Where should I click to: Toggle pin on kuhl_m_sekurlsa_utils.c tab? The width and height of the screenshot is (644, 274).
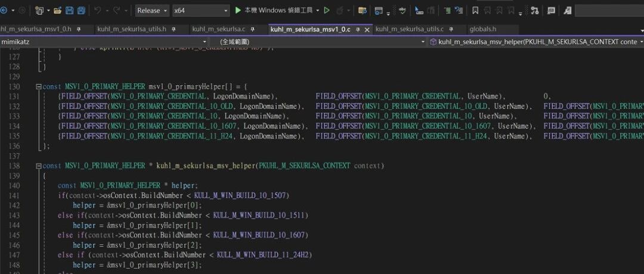pos(451,30)
